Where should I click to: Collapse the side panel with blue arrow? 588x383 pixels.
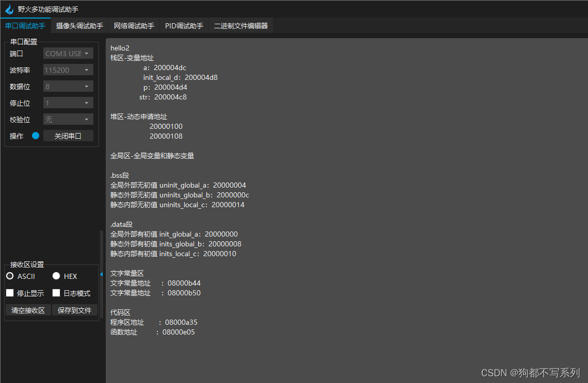coord(101,274)
